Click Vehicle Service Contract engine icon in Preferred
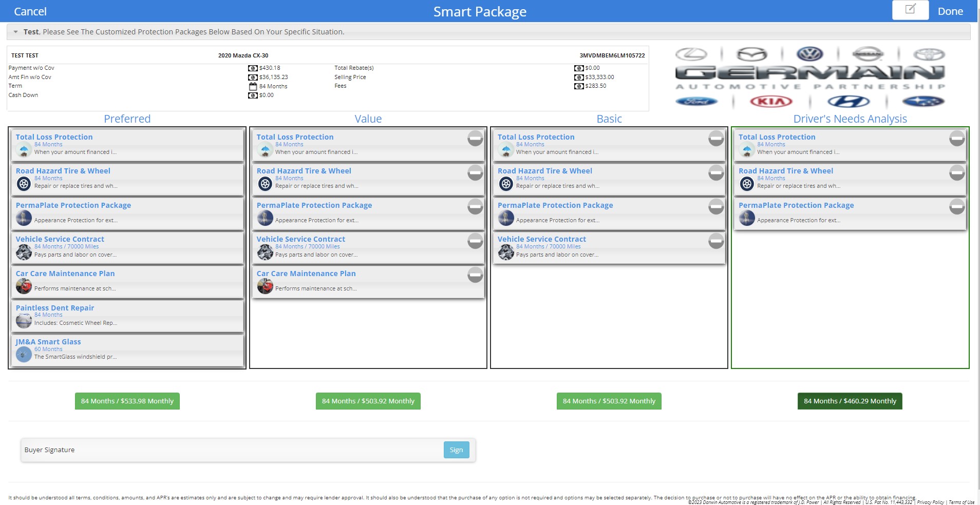Viewport: 980px width, 505px height. coord(24,252)
